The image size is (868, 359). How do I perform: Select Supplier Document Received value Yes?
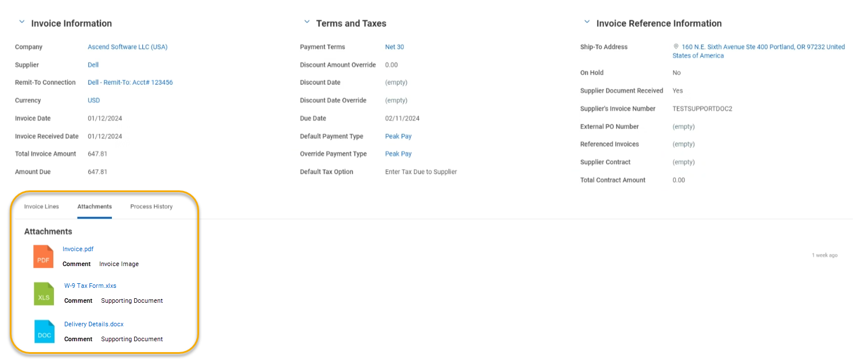(678, 91)
